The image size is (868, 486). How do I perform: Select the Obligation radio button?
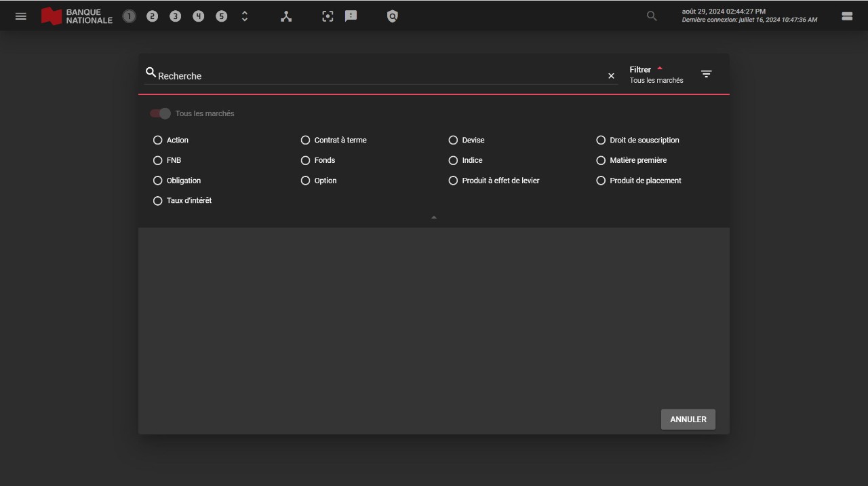point(157,181)
